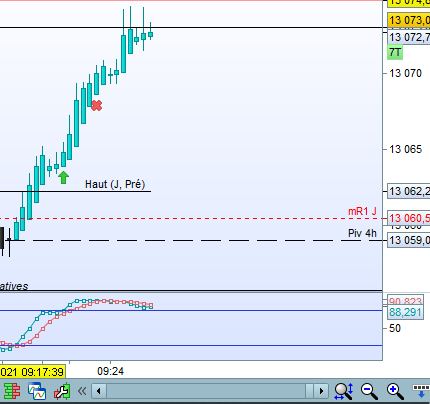This screenshot has height=404, width=430.
Task: Click the 13 065 price axis tick
Action: coord(406,149)
